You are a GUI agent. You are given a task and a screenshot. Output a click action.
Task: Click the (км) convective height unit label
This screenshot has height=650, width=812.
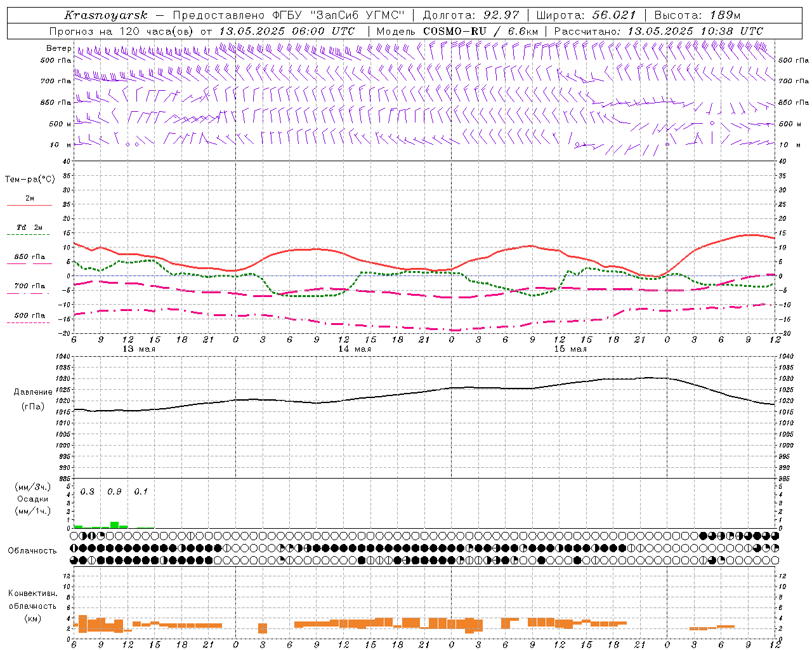tap(32, 618)
